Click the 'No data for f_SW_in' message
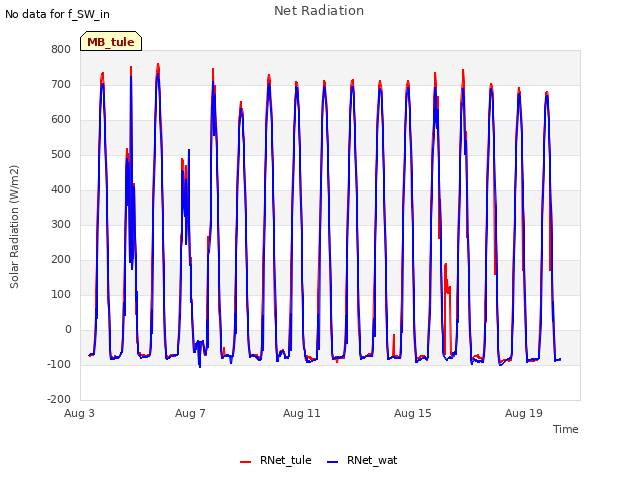This screenshot has height=480, width=640. 57,14
